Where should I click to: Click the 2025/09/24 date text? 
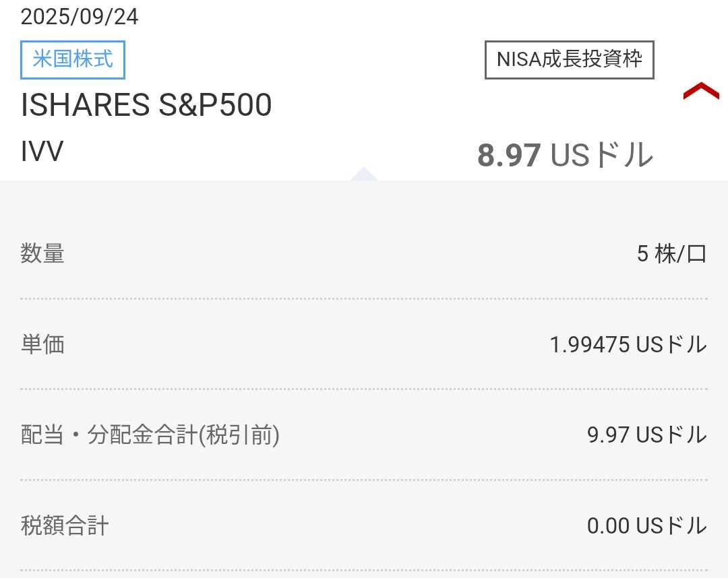click(x=80, y=17)
